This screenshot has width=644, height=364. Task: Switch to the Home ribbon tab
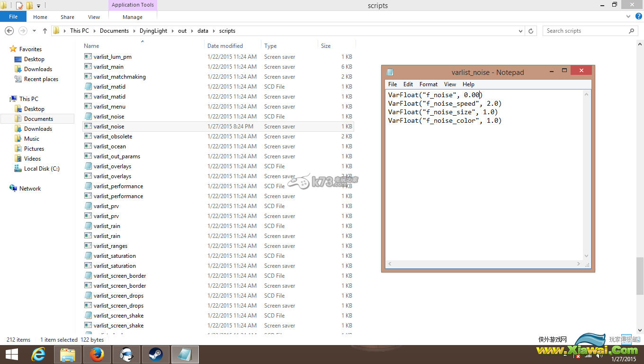pyautogui.click(x=40, y=17)
